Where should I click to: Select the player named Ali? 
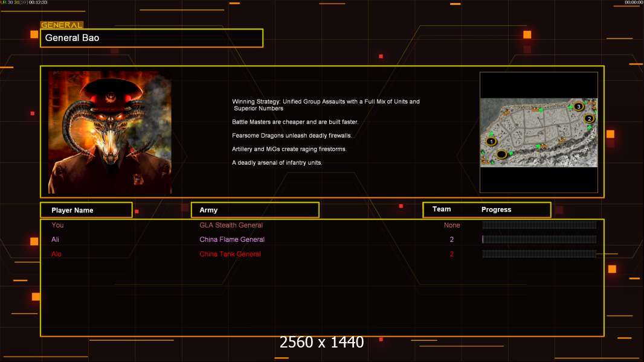(x=55, y=240)
